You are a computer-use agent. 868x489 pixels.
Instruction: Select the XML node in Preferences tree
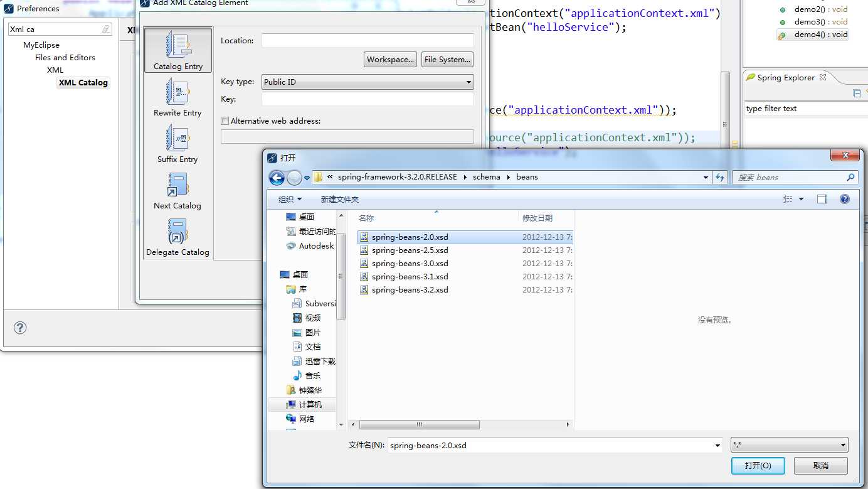(x=55, y=70)
